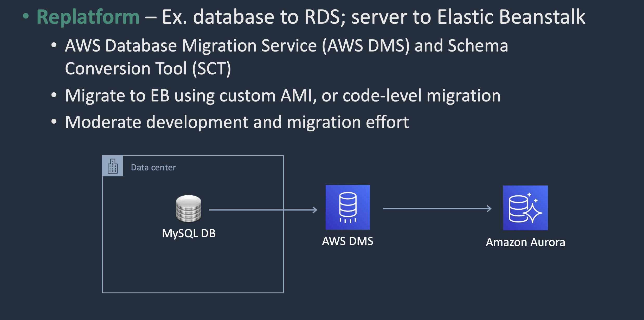
Task: Click the 'Amazon Aurora' caption
Action: pyautogui.click(x=525, y=242)
